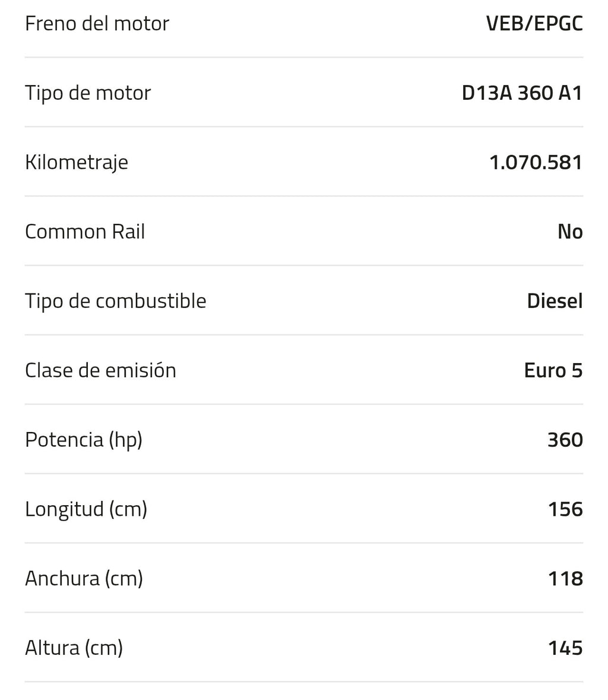Select the Freno del motor label
Screen dimensions: 608x700
coord(97,23)
